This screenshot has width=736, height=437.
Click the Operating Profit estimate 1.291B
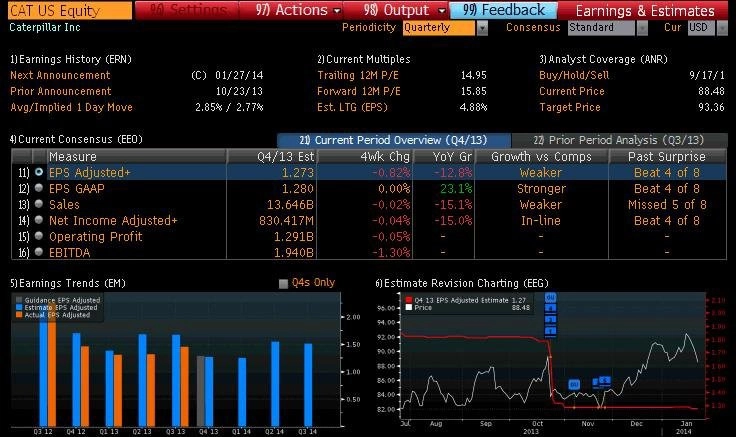tap(294, 237)
